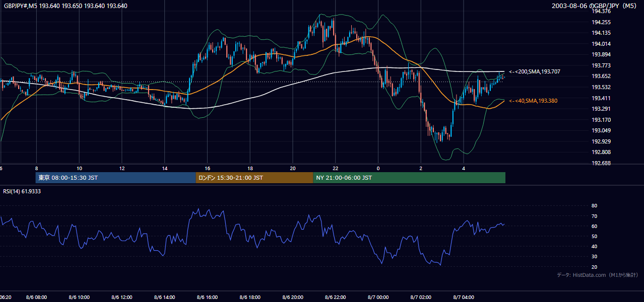Click price axis label 192.929
The height and width of the screenshot is (302, 644).
[601, 141]
